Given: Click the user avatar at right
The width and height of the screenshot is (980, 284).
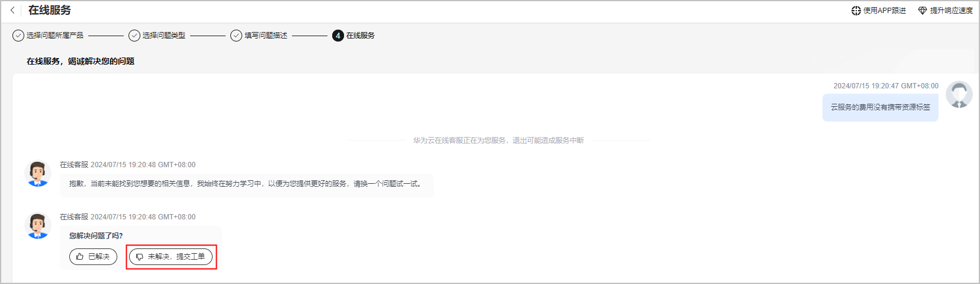Looking at the screenshot, I should click(959, 95).
